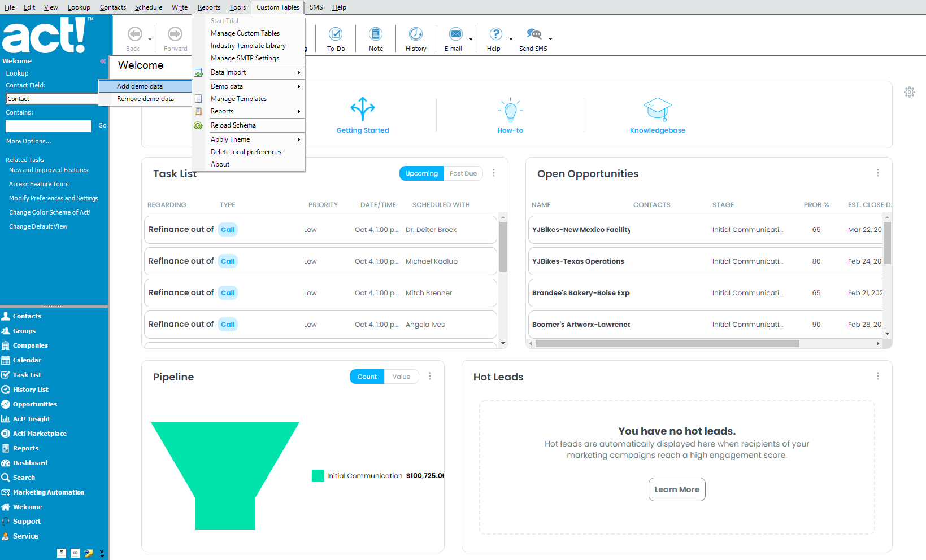Show Pipeline by Value
This screenshot has height=560, width=926.
coord(402,377)
